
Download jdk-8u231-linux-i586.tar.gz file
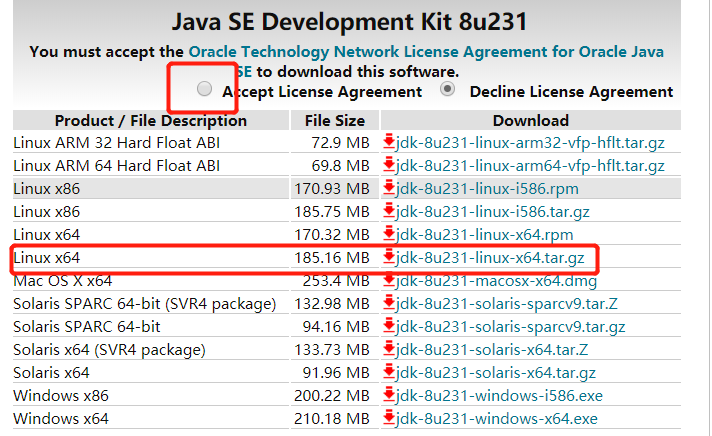coord(492,212)
